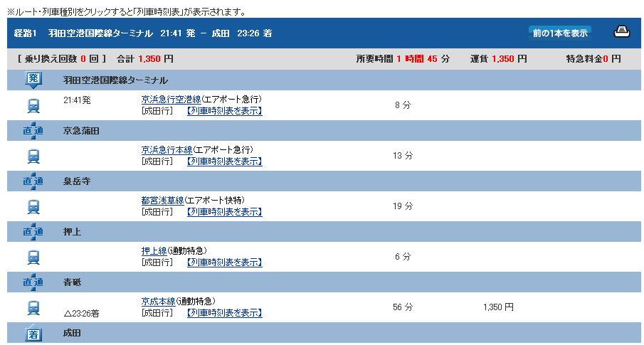
Task: Click the 発 departure icon beside 羽田空港国際線ターミナル
Action: click(x=33, y=80)
